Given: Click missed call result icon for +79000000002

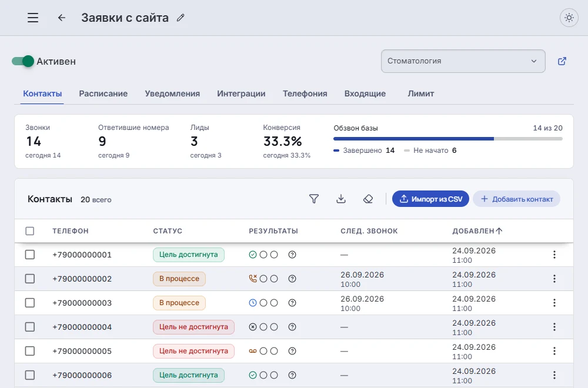Looking at the screenshot, I should click(253, 279).
